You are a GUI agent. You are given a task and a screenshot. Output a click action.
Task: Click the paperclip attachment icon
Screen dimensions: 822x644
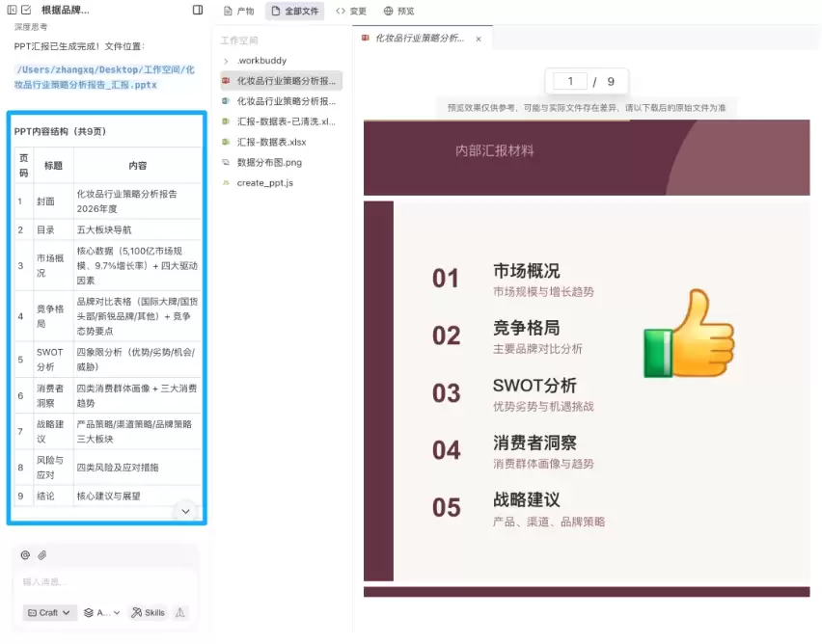pyautogui.click(x=42, y=555)
